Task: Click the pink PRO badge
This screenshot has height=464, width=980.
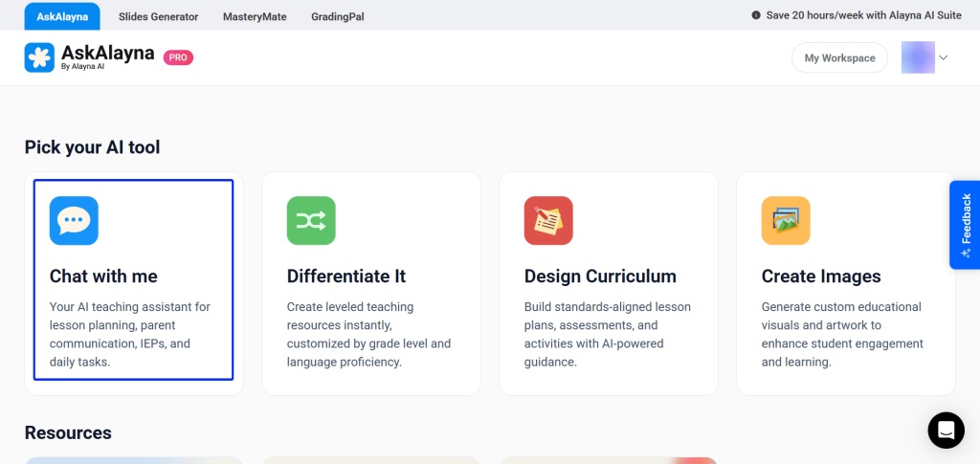Action: click(179, 57)
